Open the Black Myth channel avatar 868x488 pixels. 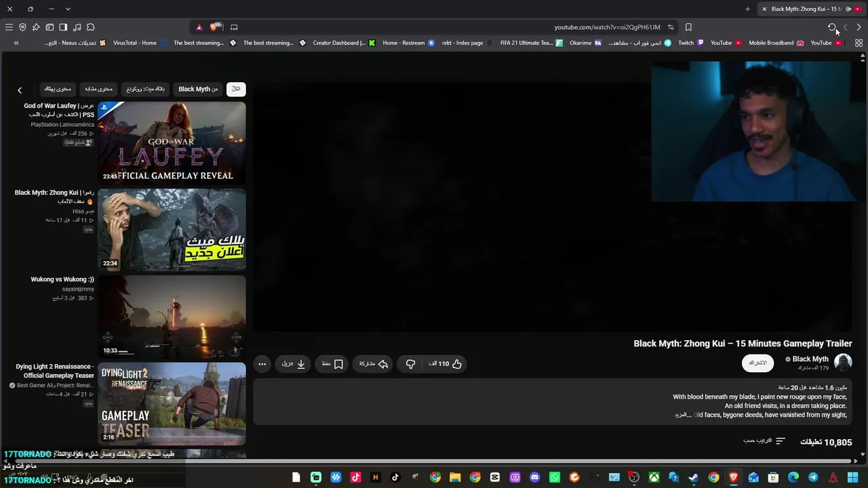843,363
